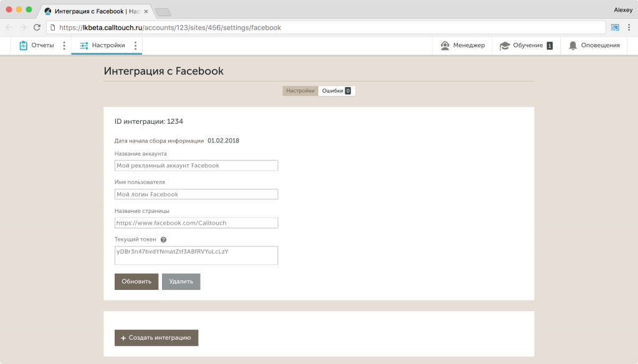
Task: Focus the Название страницы input field
Action: click(x=196, y=223)
